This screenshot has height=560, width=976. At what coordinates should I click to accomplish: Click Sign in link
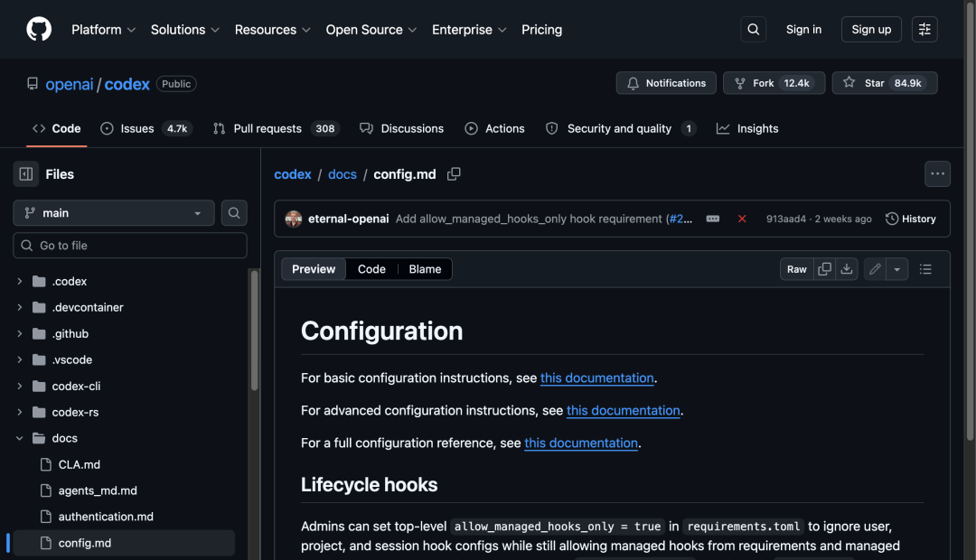click(803, 29)
